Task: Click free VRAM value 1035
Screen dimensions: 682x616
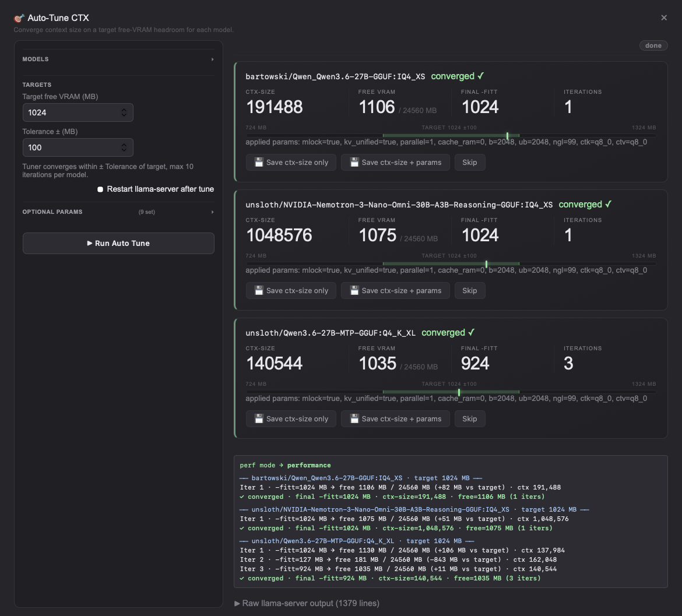Action: (378, 364)
